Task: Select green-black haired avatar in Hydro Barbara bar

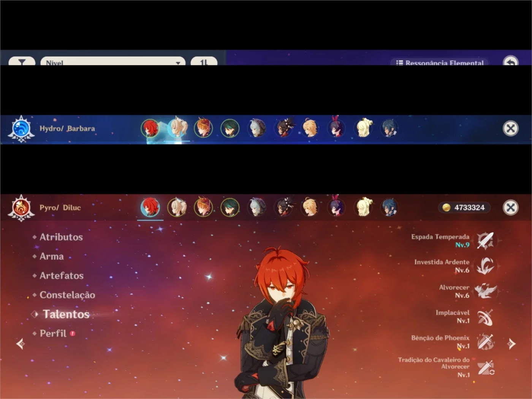Action: click(x=230, y=128)
